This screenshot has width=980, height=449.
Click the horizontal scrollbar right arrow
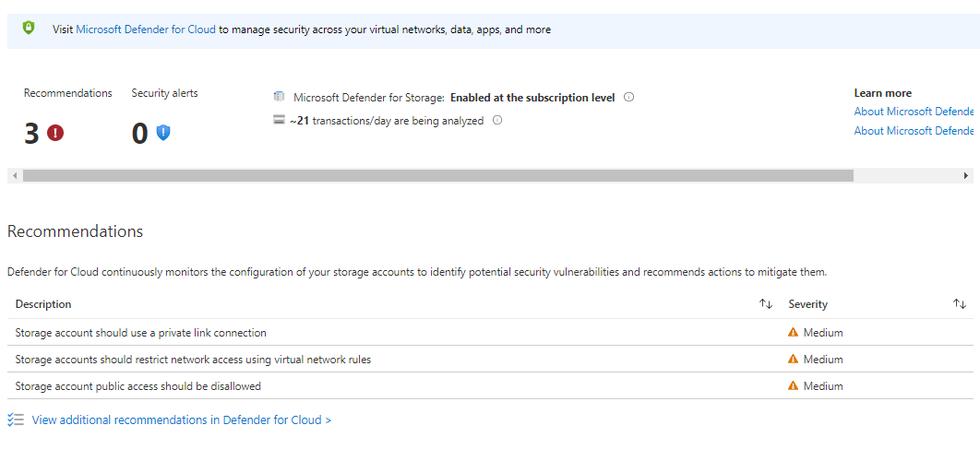pyautogui.click(x=966, y=175)
